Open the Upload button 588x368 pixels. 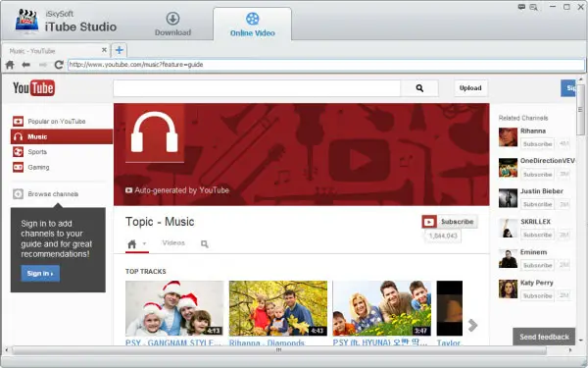click(x=470, y=88)
